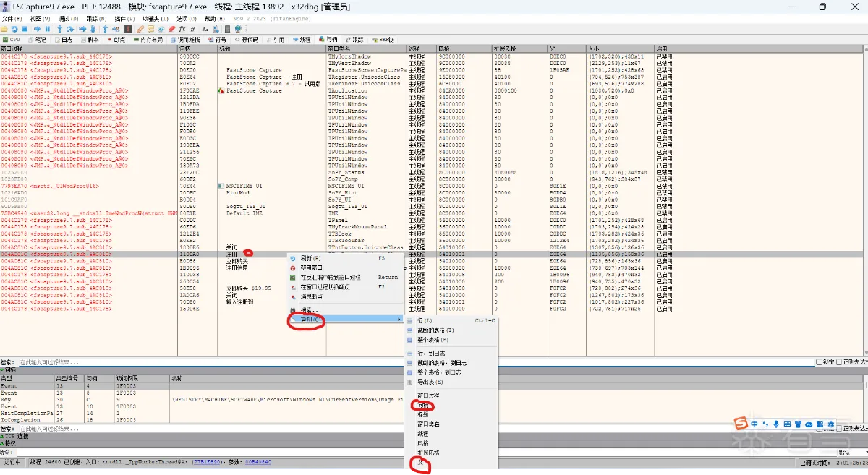Sort by 窗口类名 column header

366,48
